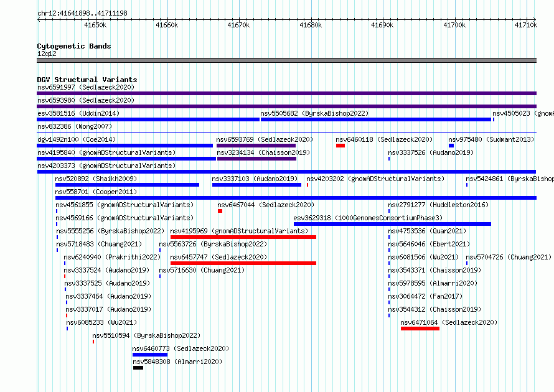The width and height of the screenshot is (554, 392).
Task: Click the 41670k ruler tick label
Action: 238,25
